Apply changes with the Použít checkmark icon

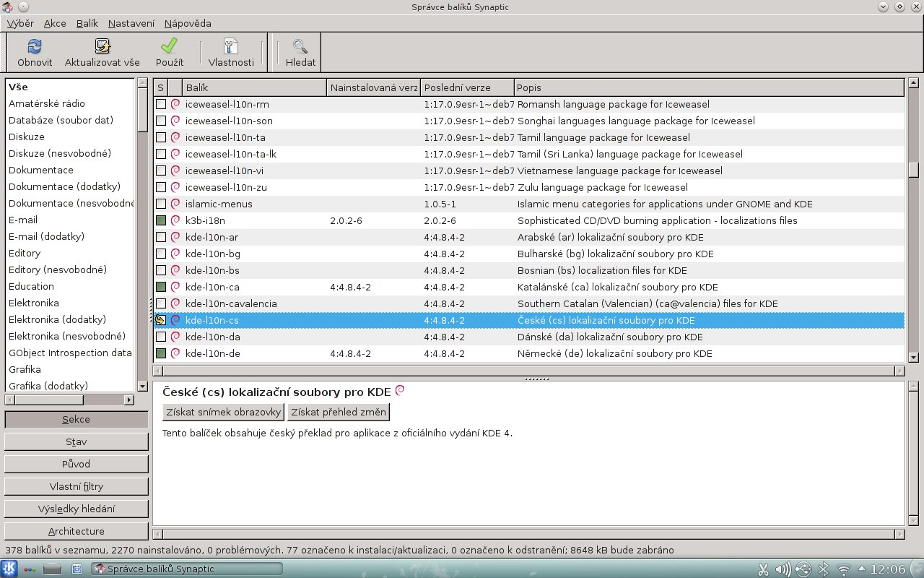[170, 46]
